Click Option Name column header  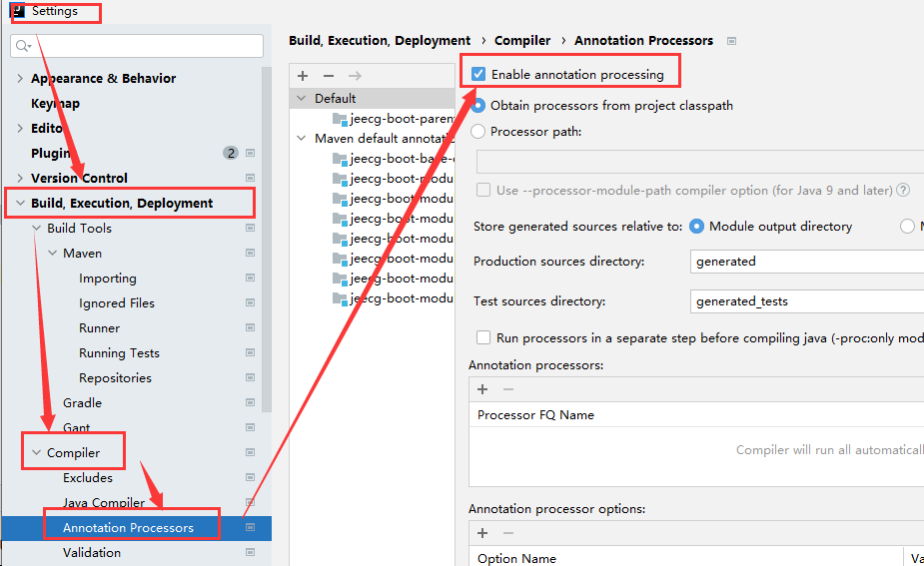pos(516,558)
